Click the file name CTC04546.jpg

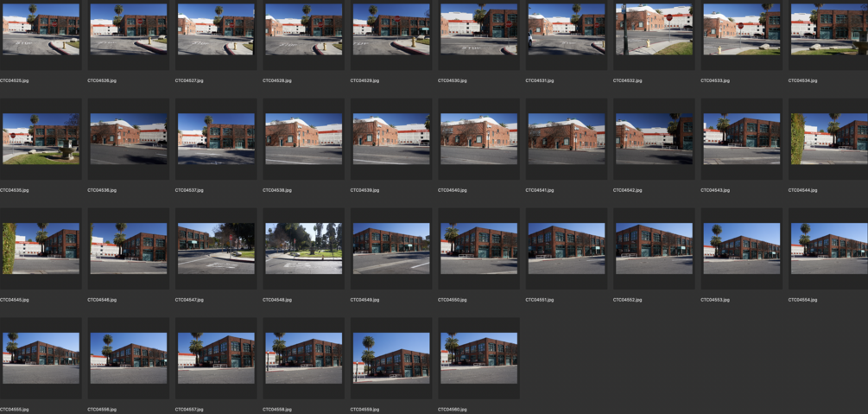point(102,300)
